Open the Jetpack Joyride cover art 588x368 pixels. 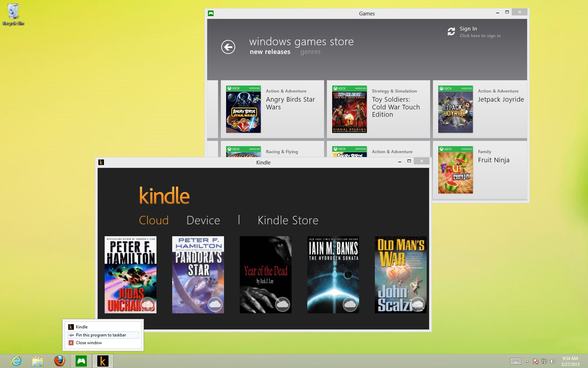(x=455, y=109)
